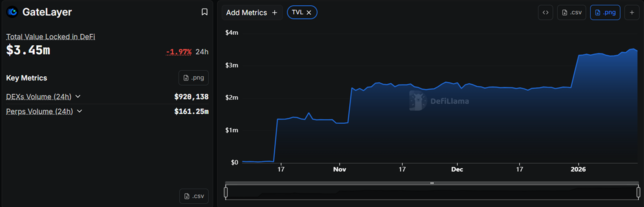644x207 pixels.
Task: Click the Total Value Locked in DeFi label
Action: [51, 37]
